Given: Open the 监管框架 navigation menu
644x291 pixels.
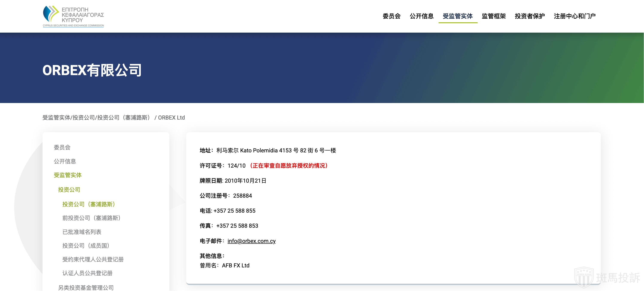Looking at the screenshot, I should (494, 16).
